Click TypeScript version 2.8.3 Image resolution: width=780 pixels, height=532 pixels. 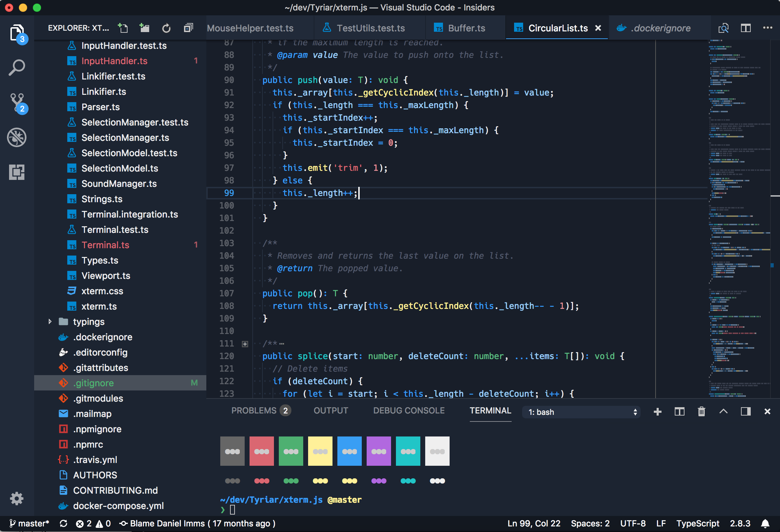coord(740,524)
